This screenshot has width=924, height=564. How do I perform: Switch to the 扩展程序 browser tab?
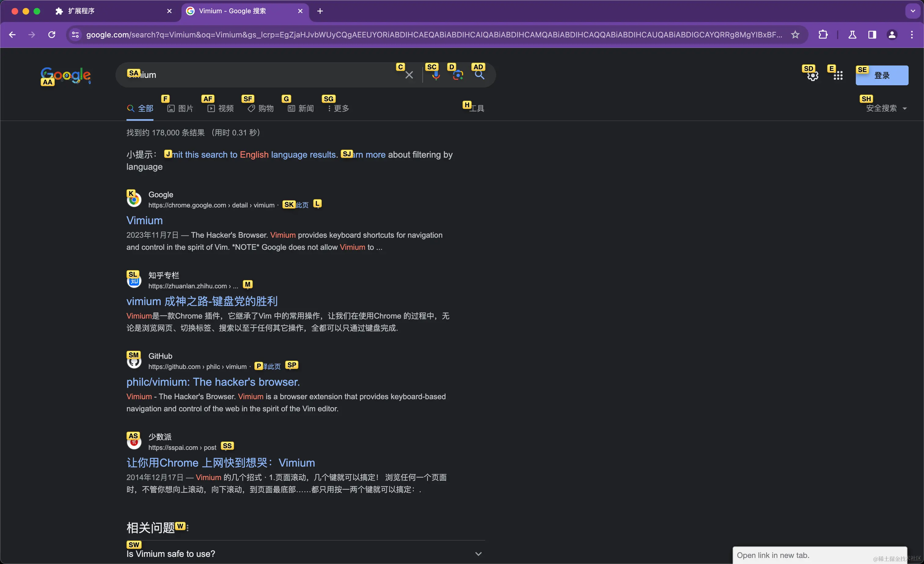pos(81,11)
